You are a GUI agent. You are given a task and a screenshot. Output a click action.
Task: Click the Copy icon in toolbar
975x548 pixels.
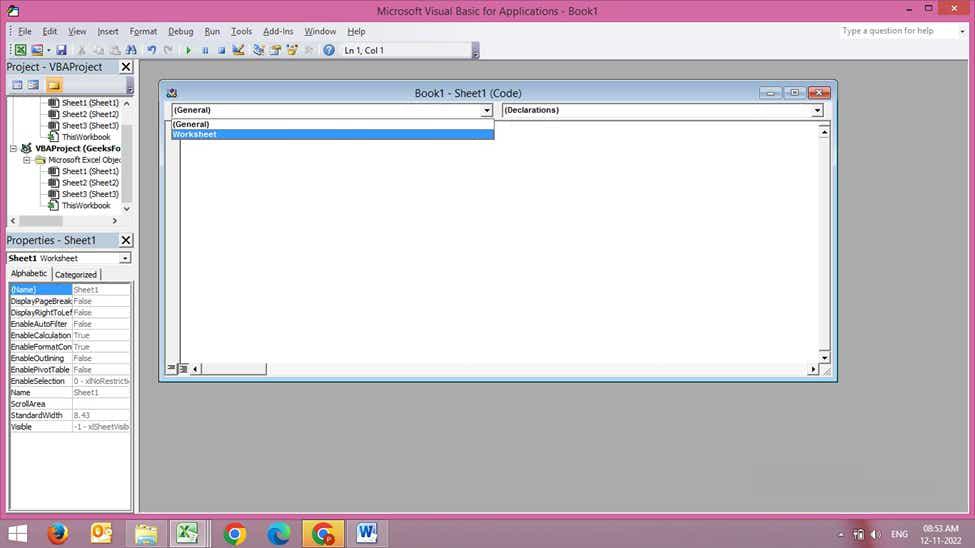point(98,50)
